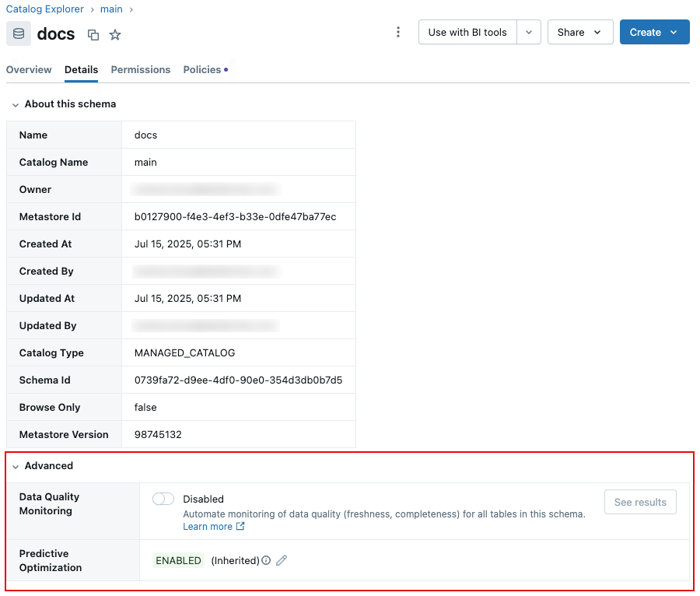
Task: Click the docs page title
Action: (x=56, y=34)
